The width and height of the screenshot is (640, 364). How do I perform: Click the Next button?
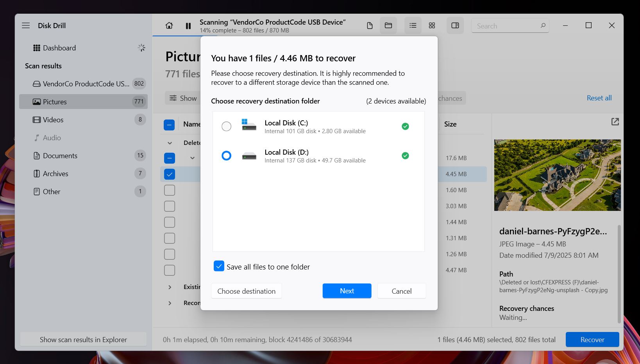pyautogui.click(x=347, y=291)
